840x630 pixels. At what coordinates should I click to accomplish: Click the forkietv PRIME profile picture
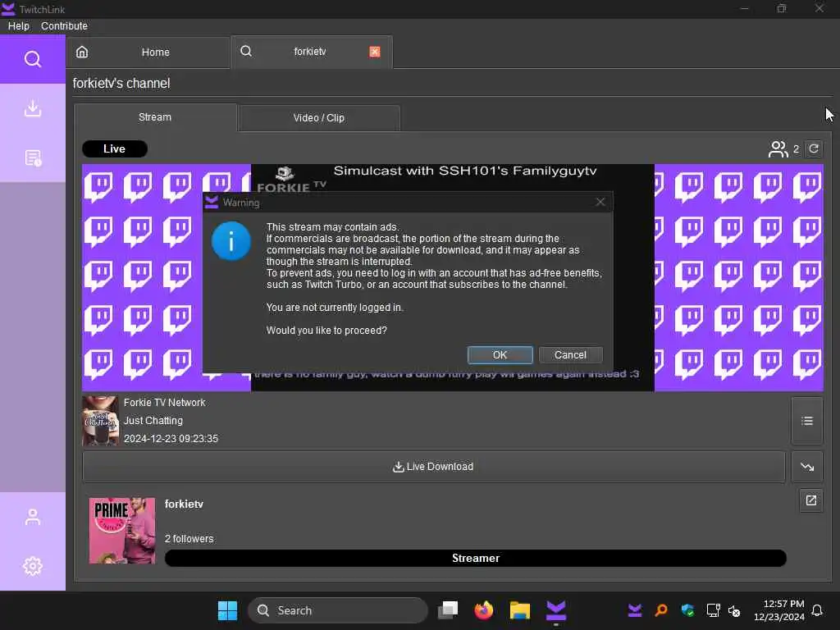point(122,531)
